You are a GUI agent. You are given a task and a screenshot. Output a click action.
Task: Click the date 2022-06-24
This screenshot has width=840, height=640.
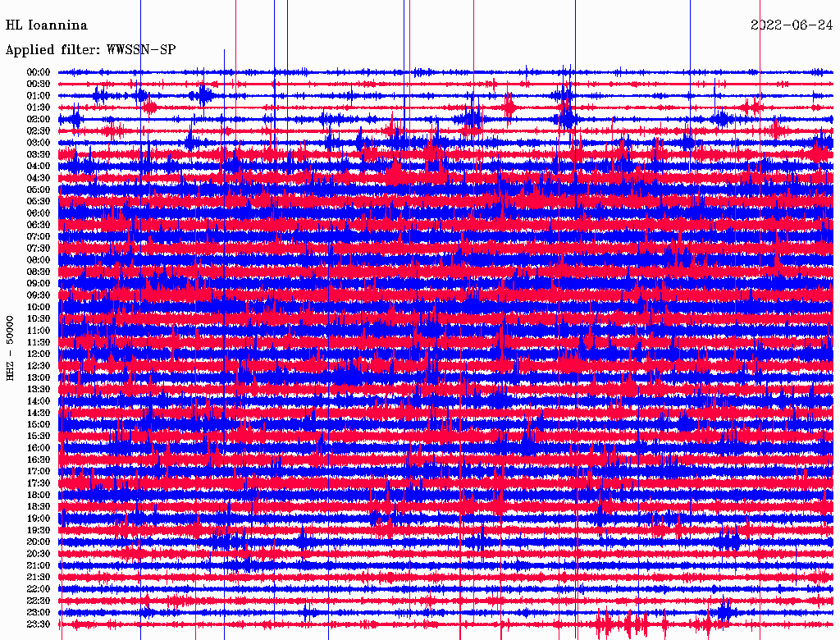[792, 25]
